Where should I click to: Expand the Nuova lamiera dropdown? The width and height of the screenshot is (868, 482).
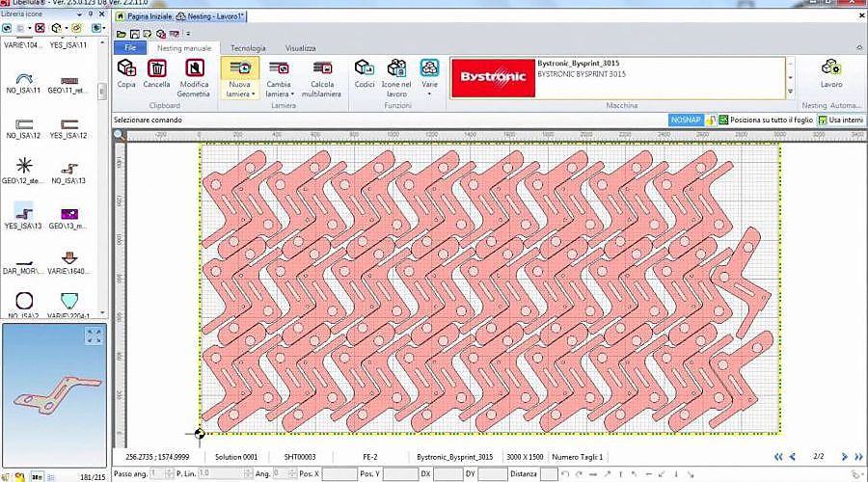[x=239, y=94]
